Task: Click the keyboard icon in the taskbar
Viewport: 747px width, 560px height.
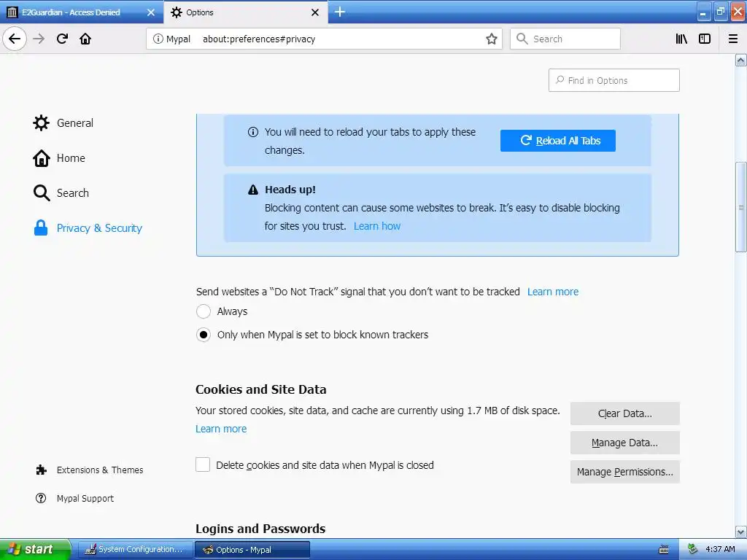Action: (x=664, y=550)
